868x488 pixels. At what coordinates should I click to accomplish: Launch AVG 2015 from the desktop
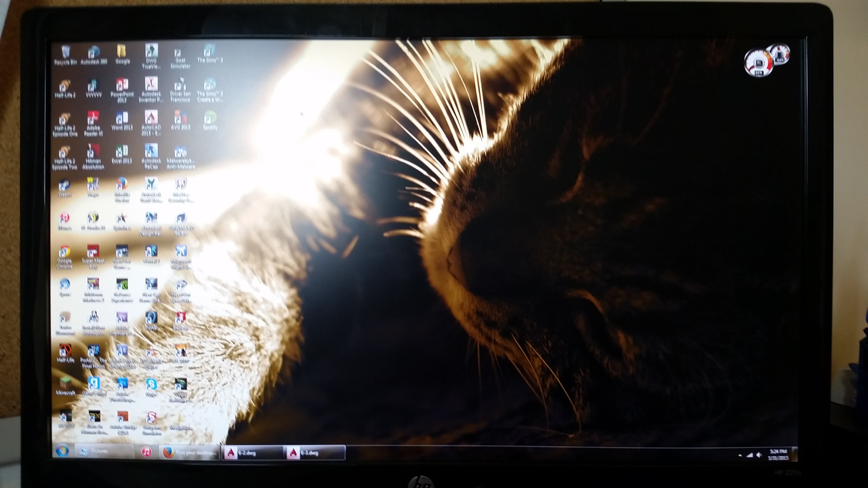point(180,121)
